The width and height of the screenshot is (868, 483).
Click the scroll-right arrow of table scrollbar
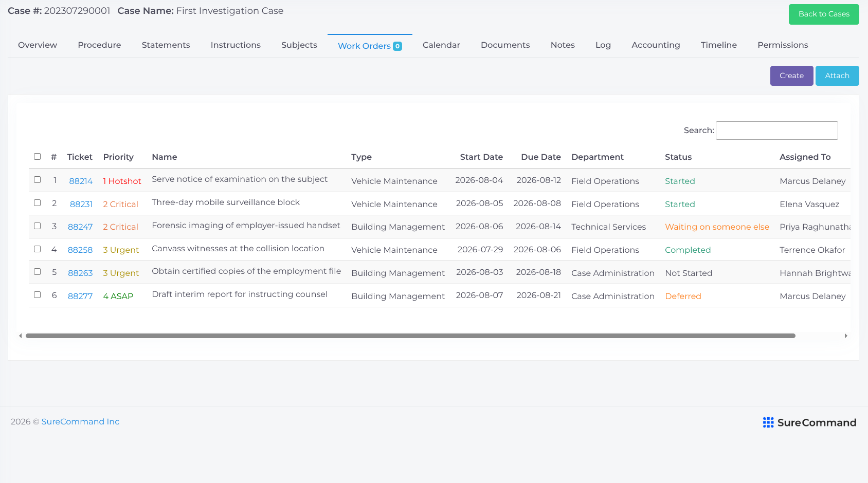click(x=846, y=336)
